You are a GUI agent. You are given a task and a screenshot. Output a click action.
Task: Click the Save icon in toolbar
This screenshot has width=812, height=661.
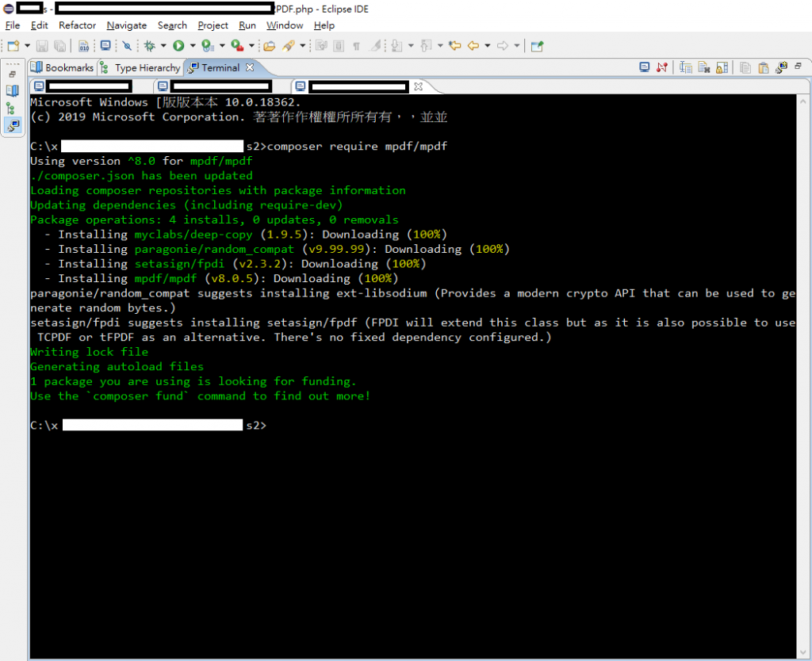click(42, 46)
